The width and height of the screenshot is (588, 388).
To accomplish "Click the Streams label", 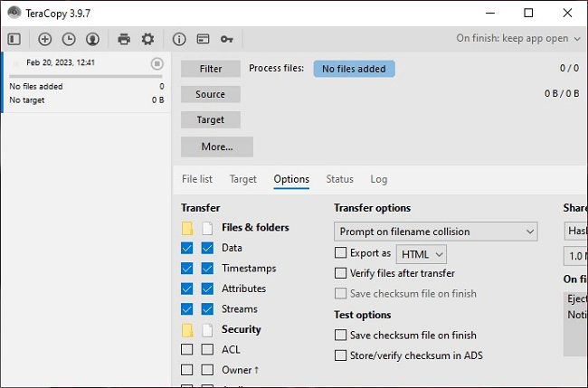I will pos(240,309).
